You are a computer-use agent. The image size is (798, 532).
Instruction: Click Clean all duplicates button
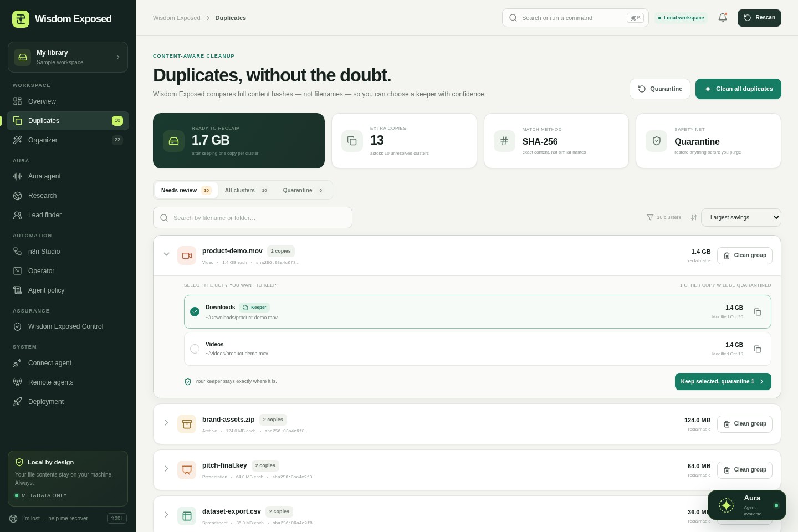tap(738, 89)
